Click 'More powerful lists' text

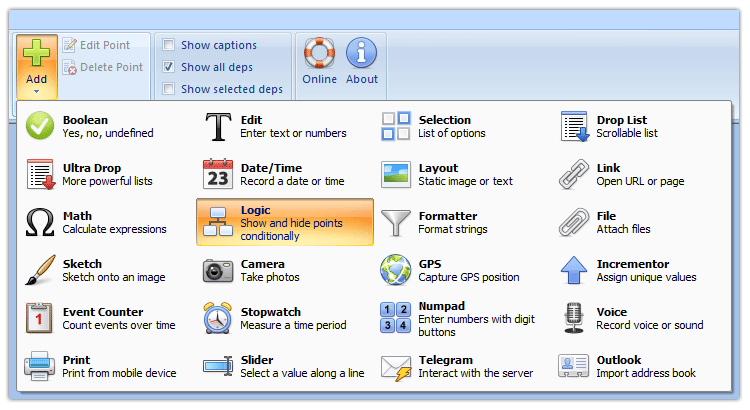pos(107,181)
